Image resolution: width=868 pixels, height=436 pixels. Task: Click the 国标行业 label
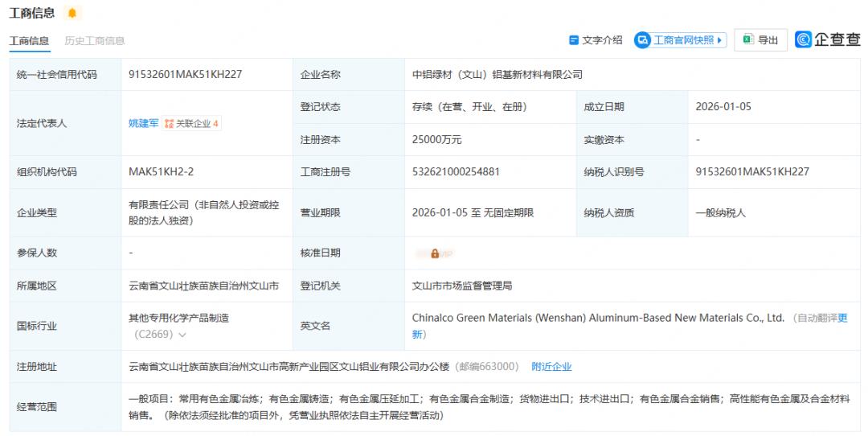click(x=37, y=327)
